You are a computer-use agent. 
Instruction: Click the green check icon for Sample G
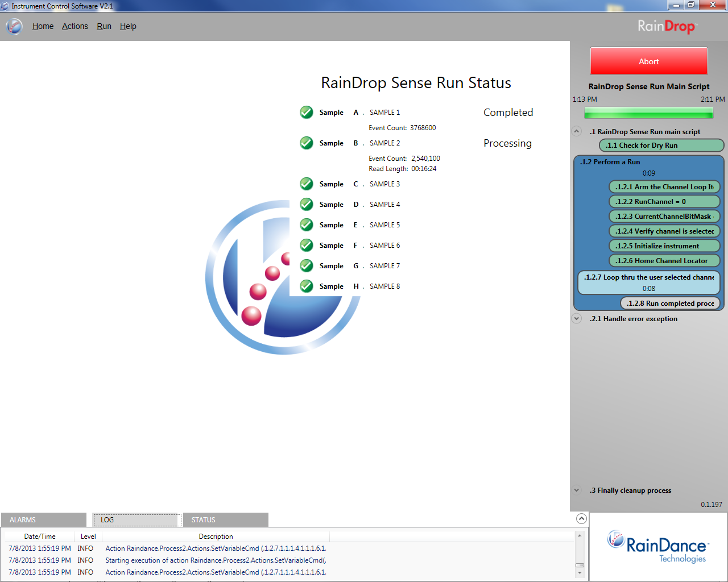pos(307,266)
